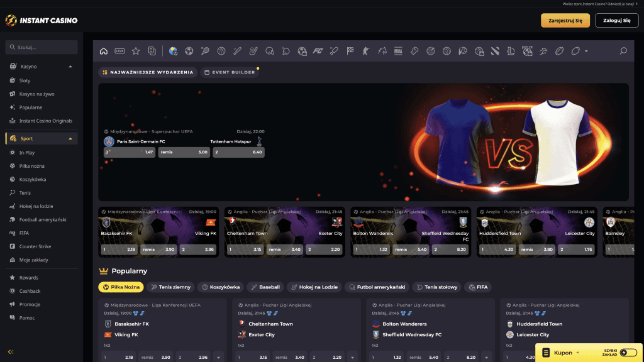Click the Instant Casino logo

click(42, 20)
